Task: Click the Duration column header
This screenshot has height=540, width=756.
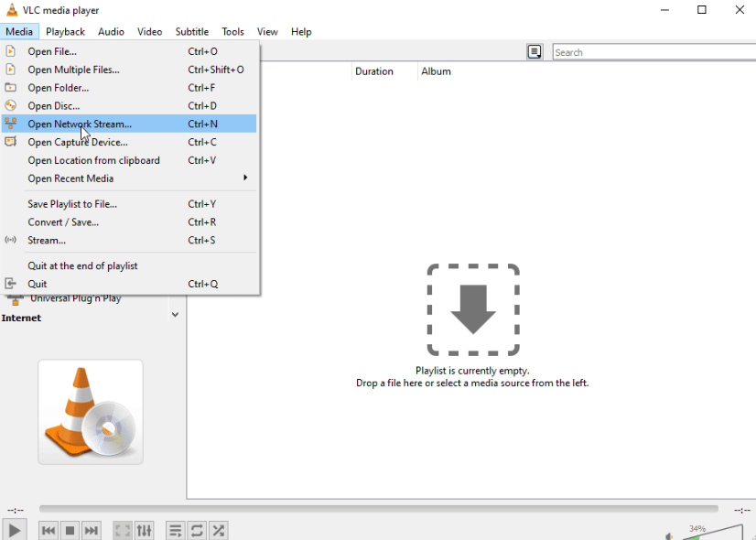Action: tap(384, 71)
